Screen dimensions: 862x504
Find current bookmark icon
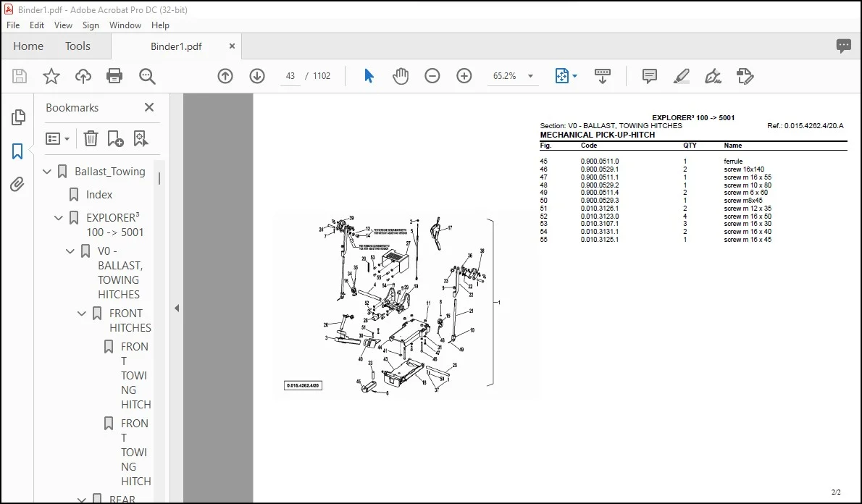tap(141, 138)
